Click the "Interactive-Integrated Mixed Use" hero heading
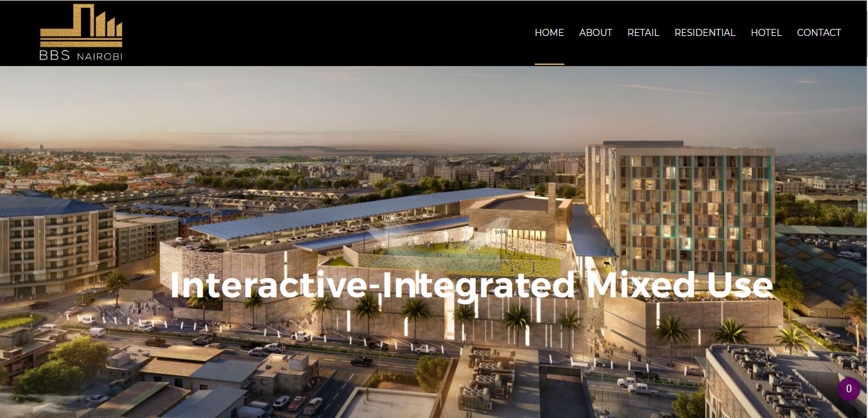The width and height of the screenshot is (868, 418). [471, 285]
